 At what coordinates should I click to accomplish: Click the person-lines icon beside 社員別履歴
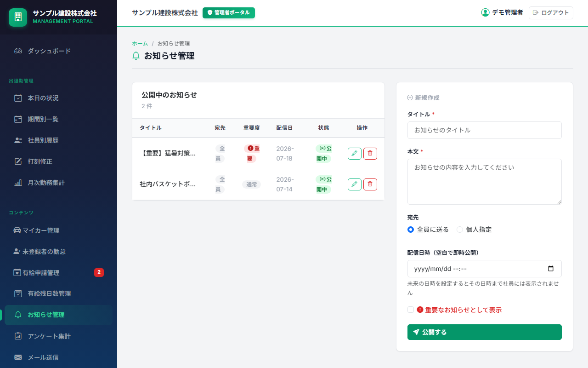point(18,140)
